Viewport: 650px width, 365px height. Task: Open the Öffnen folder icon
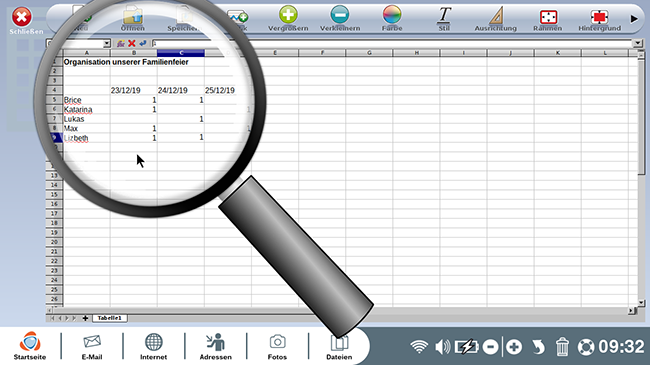tap(133, 15)
